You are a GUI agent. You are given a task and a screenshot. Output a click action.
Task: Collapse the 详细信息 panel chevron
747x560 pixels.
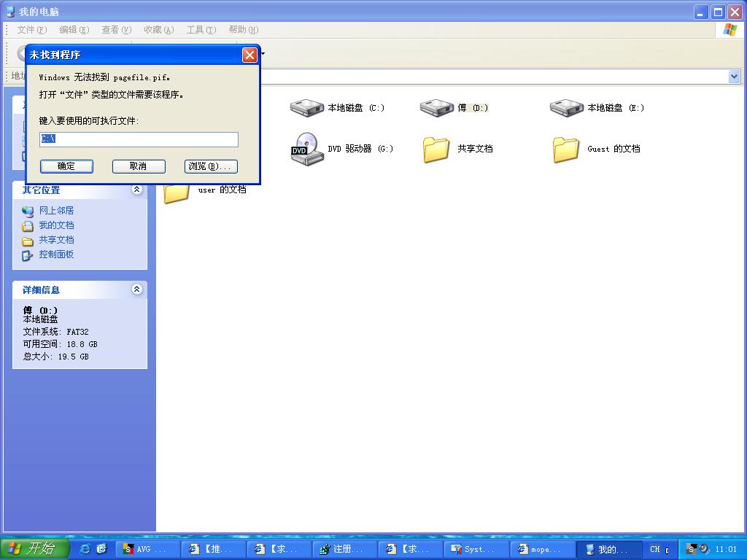136,289
